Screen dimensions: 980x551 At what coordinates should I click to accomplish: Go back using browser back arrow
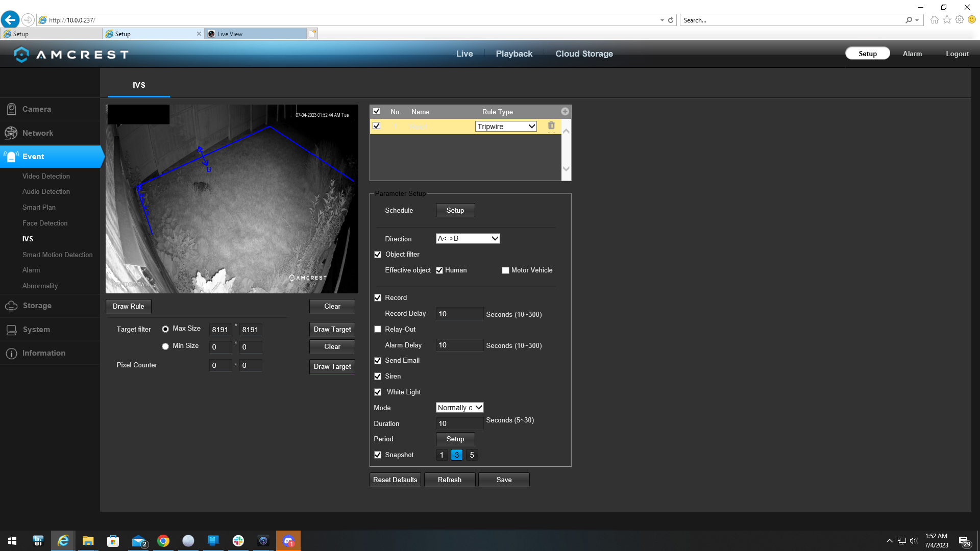pos(10,20)
